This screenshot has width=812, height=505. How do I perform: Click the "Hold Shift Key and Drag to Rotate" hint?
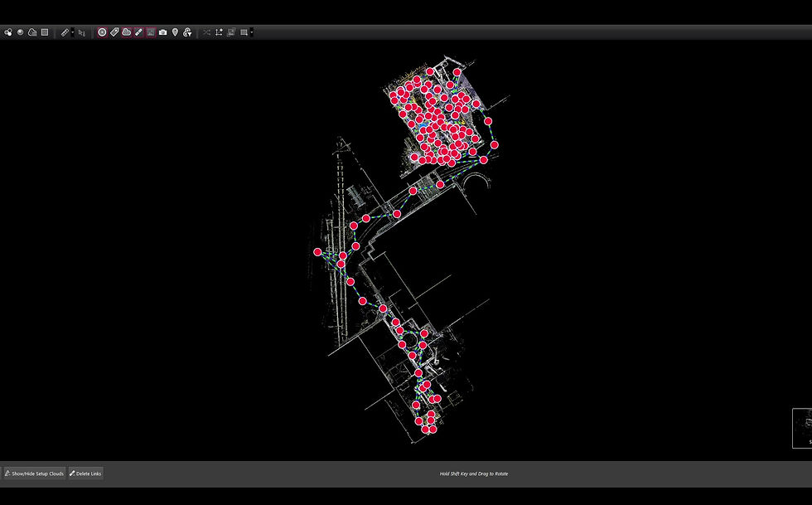474,473
